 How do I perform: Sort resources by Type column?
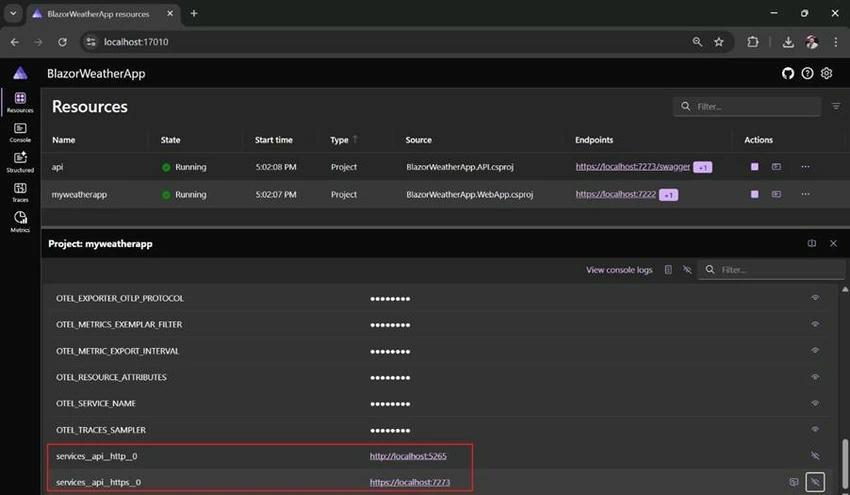click(x=339, y=140)
